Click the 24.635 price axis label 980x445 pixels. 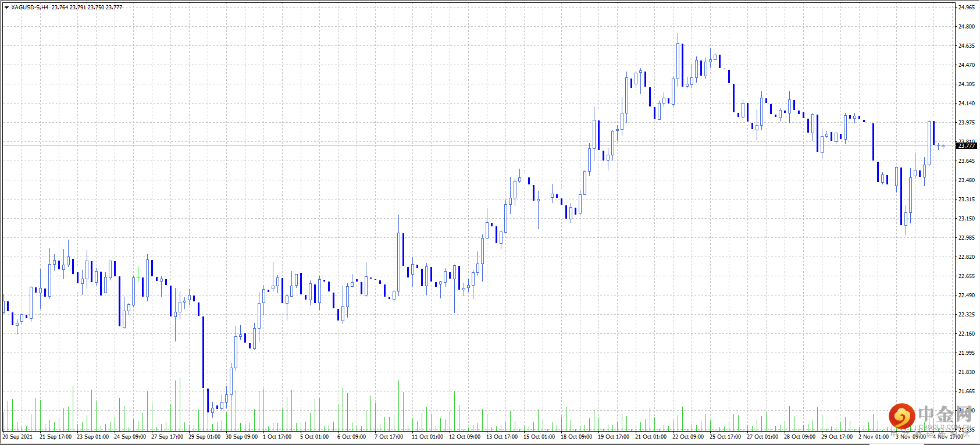(x=967, y=46)
